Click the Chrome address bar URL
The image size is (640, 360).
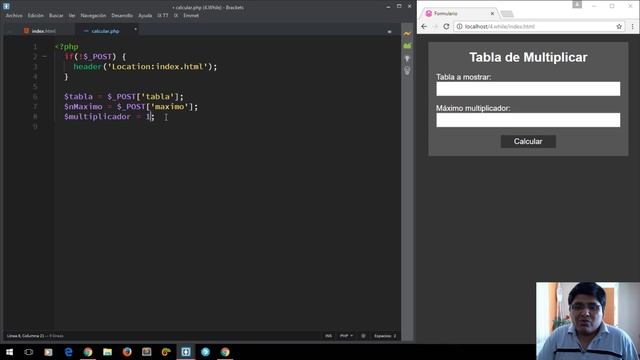(500, 27)
